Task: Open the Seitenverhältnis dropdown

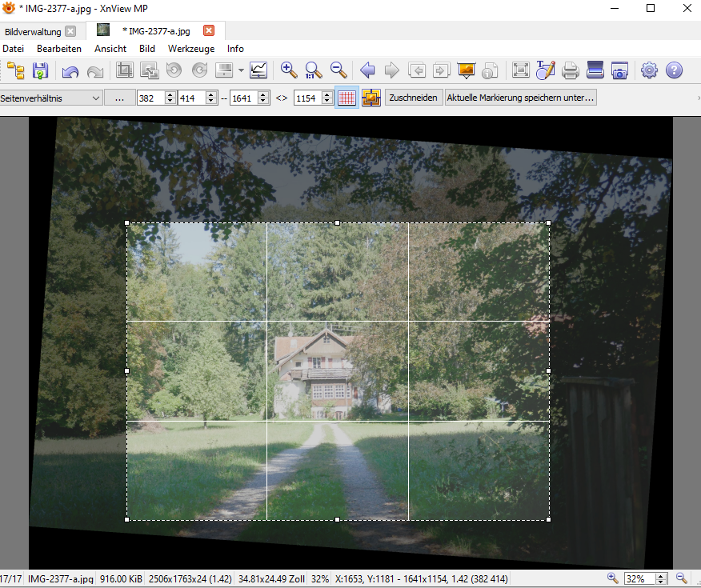Action: click(51, 98)
